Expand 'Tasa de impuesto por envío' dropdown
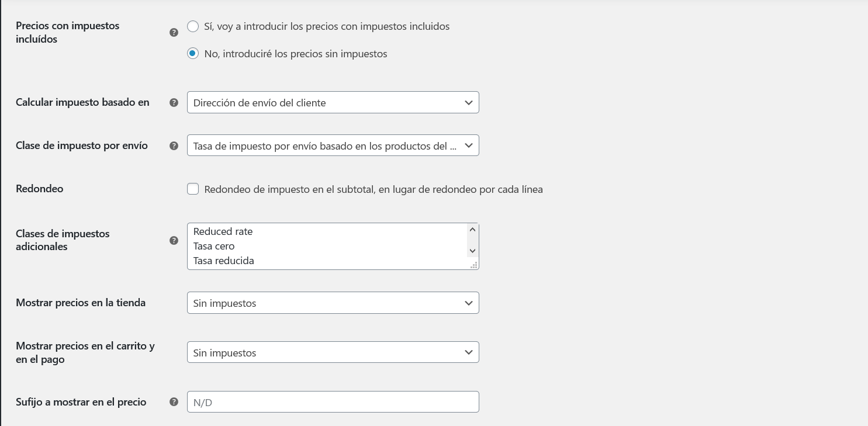The width and height of the screenshot is (868, 426). 333,146
